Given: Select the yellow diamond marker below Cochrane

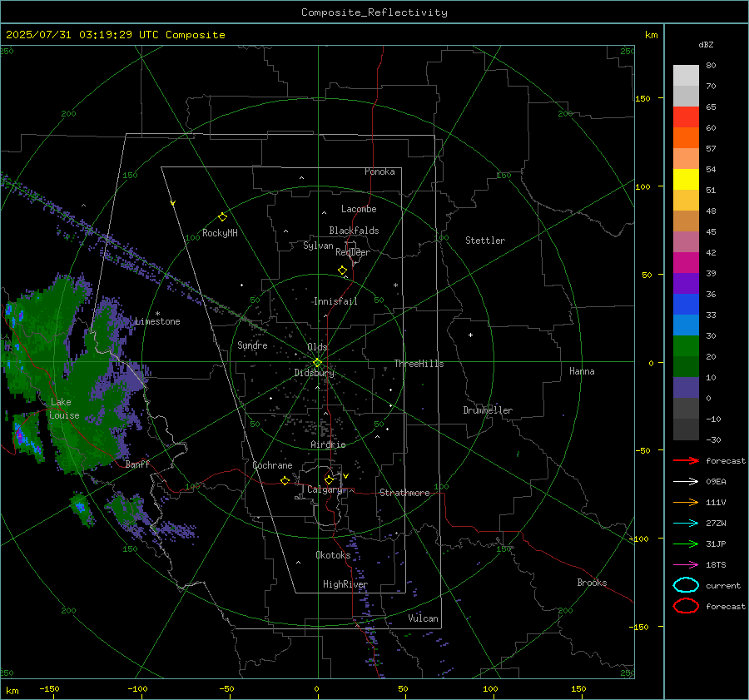Looking at the screenshot, I should [x=285, y=481].
